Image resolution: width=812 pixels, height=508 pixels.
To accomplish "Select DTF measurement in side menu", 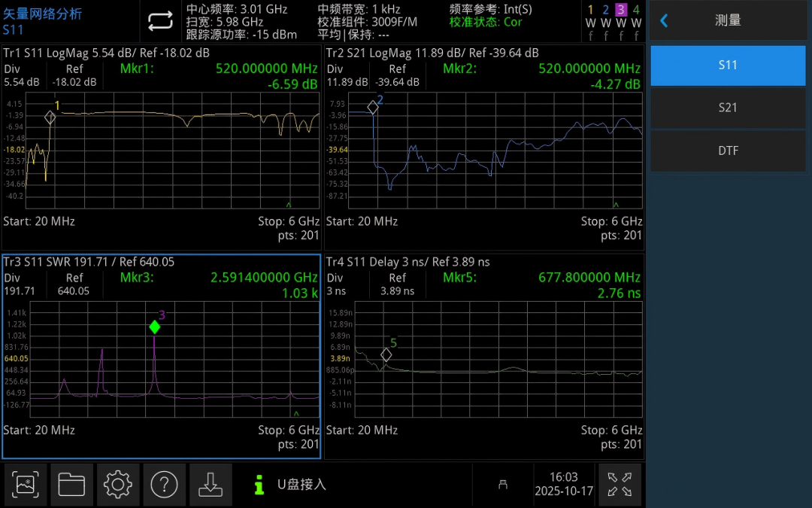I will (x=728, y=151).
